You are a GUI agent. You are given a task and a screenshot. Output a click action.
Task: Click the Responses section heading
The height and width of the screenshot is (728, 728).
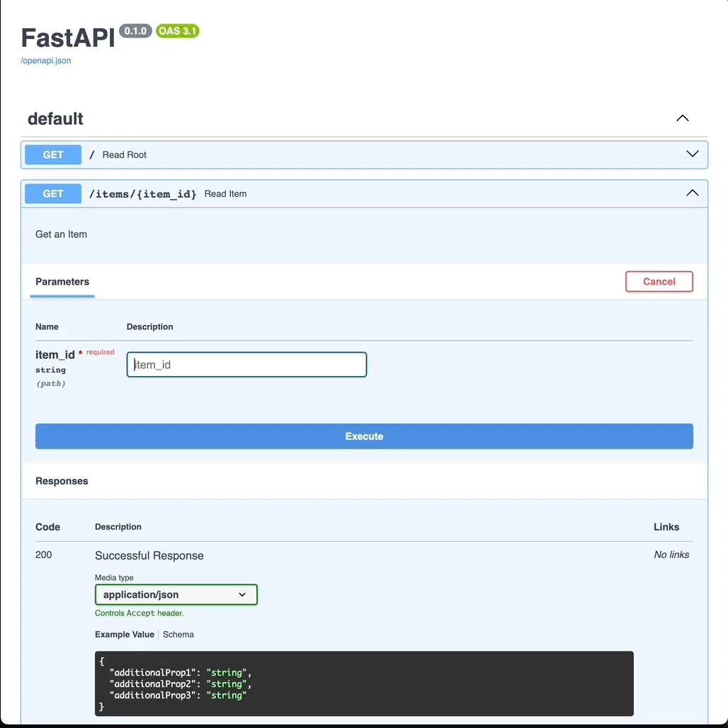(x=62, y=481)
